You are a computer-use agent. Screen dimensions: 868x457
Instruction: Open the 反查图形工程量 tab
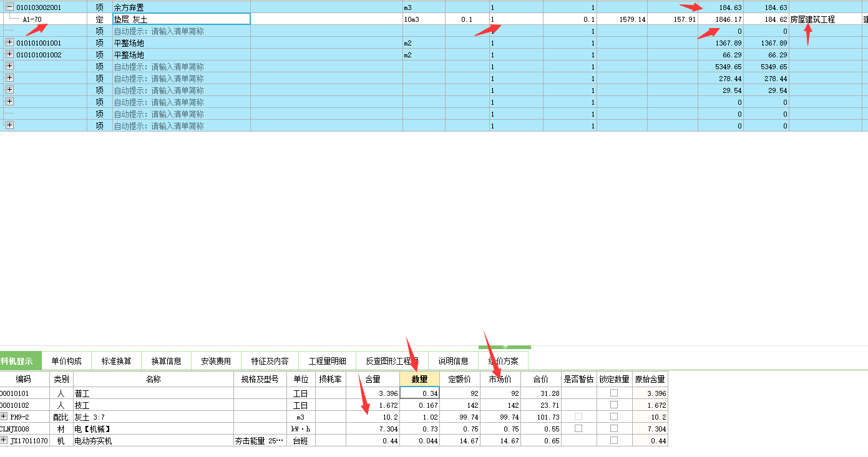click(392, 361)
